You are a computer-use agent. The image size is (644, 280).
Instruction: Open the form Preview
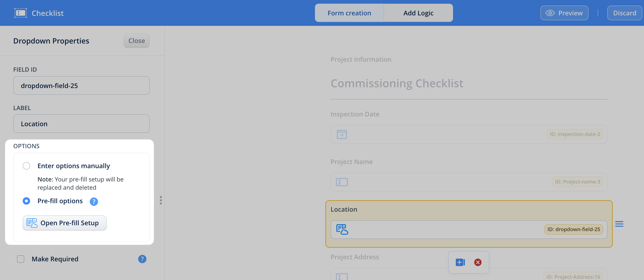tap(564, 13)
